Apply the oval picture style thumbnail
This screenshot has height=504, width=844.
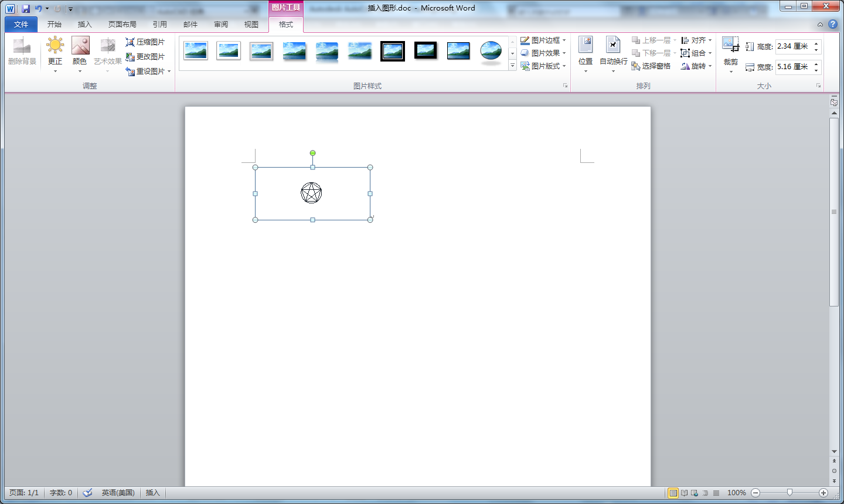pyautogui.click(x=491, y=52)
